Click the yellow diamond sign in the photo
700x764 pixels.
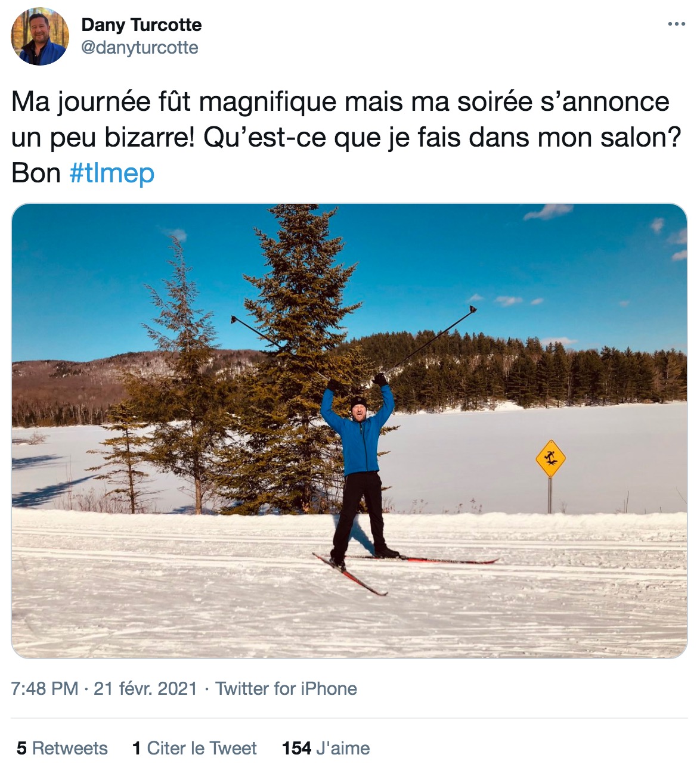pos(550,459)
